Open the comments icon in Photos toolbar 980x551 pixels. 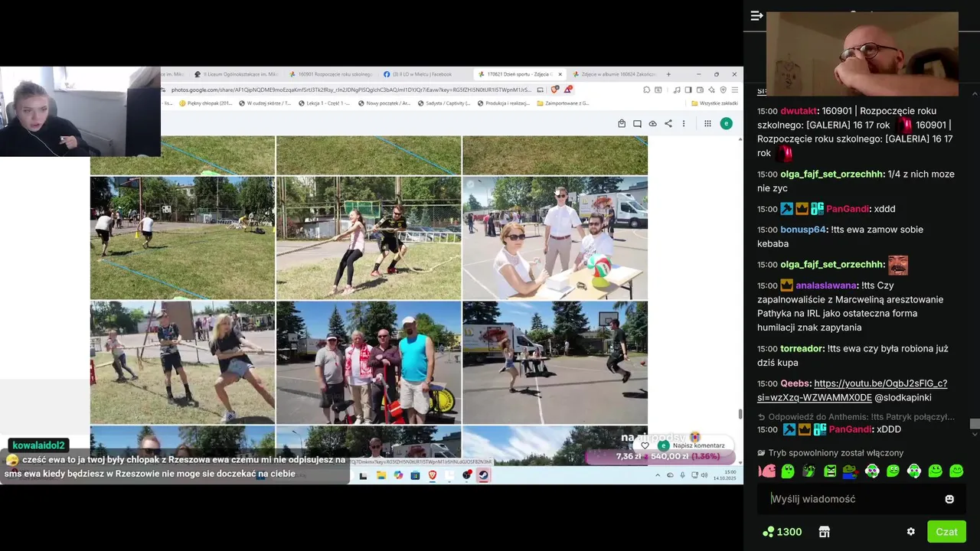[x=637, y=123]
